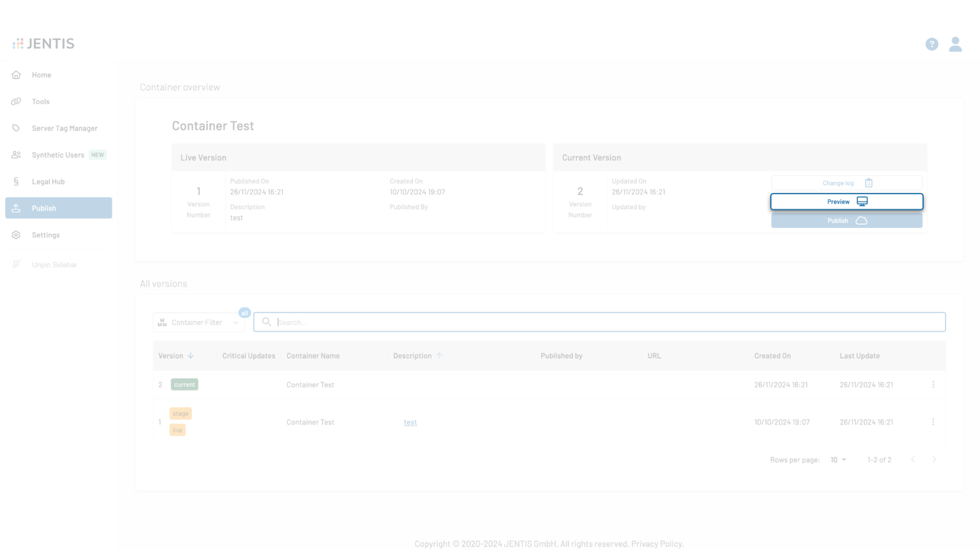This screenshot has width=980, height=550.
Task: Open the user profile icon
Action: pos(955,44)
